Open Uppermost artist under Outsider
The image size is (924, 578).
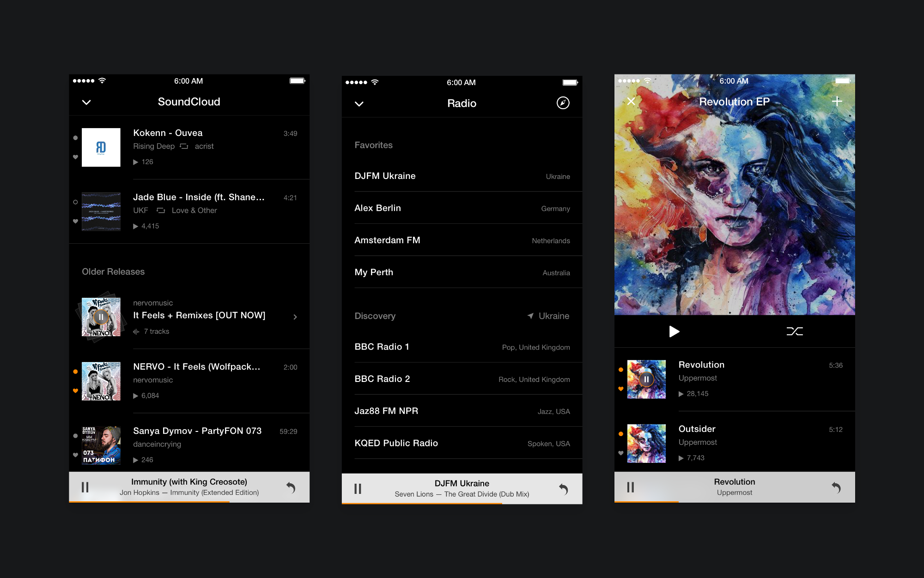point(698,443)
